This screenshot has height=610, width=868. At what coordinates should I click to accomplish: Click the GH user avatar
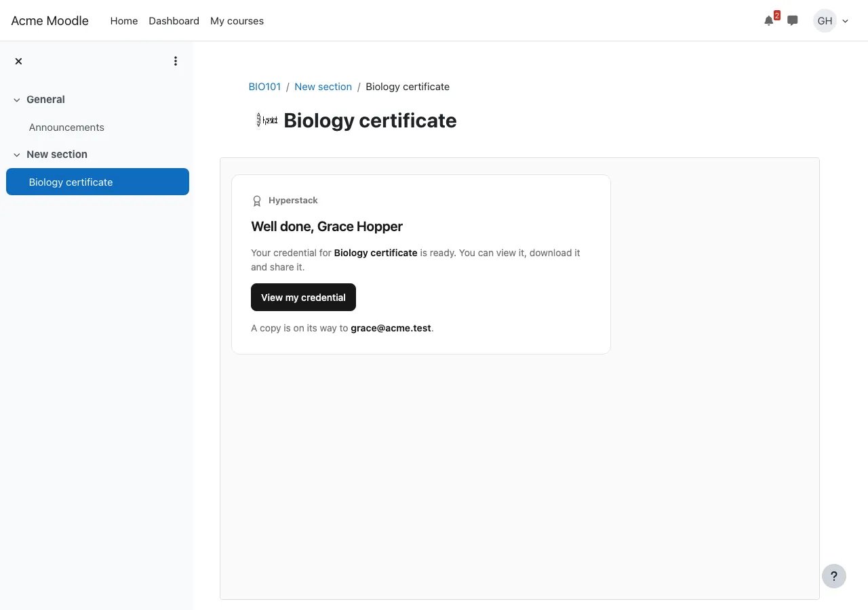(x=825, y=21)
